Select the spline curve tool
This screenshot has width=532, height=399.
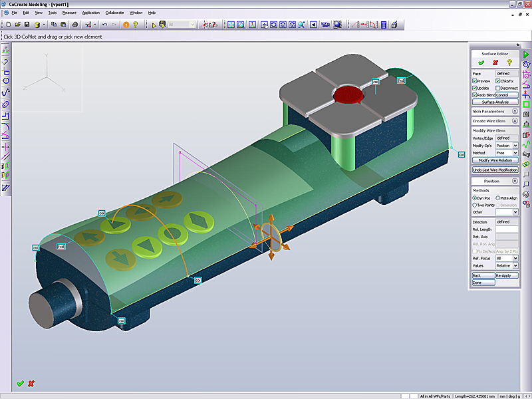click(6, 92)
